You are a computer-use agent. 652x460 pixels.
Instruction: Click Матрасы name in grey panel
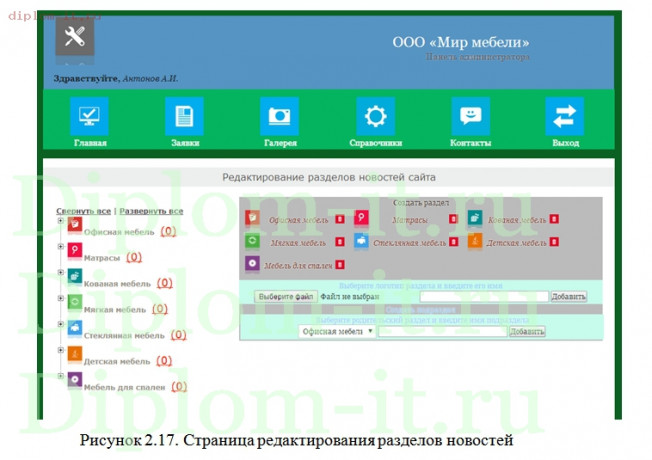click(x=410, y=220)
